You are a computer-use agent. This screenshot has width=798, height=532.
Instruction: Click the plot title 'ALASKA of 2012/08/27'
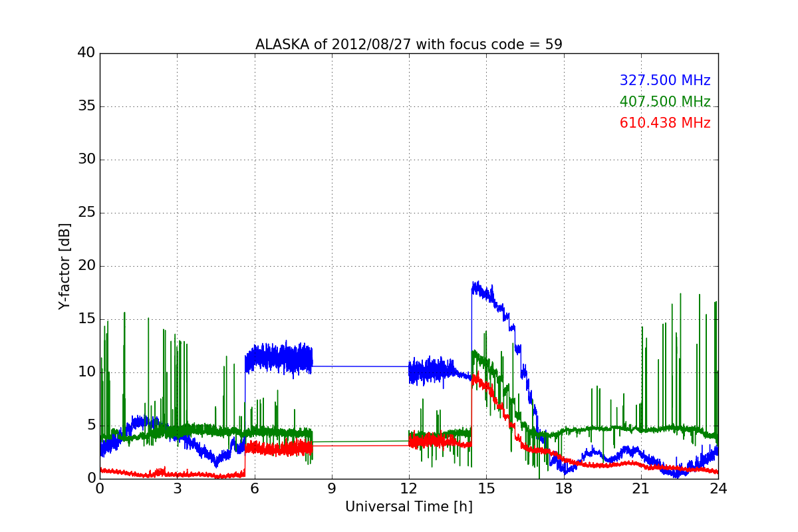point(409,45)
